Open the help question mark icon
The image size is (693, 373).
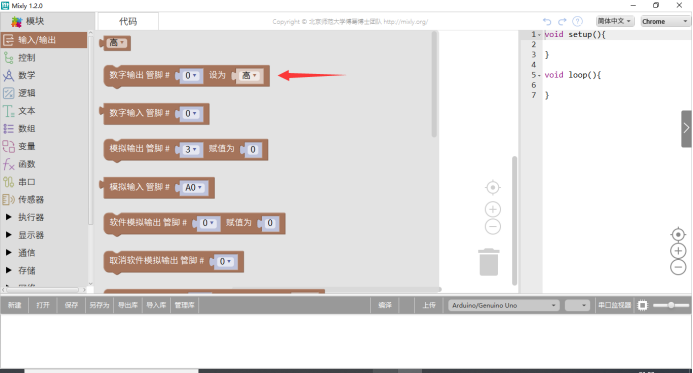pos(577,21)
